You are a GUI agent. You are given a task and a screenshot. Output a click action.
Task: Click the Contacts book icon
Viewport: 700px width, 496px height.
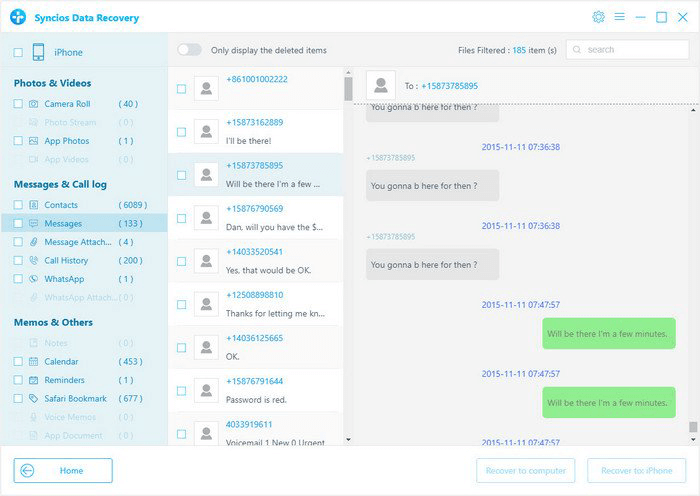[x=33, y=205]
